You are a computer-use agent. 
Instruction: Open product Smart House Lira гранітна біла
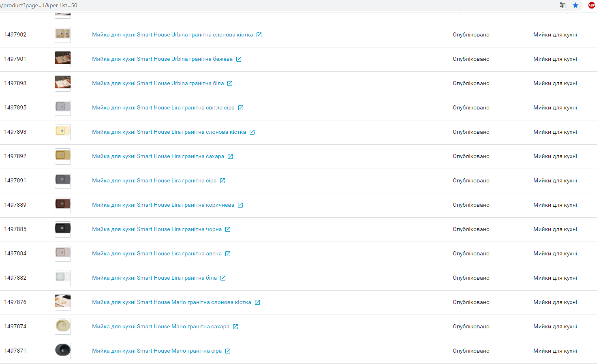[154, 278]
